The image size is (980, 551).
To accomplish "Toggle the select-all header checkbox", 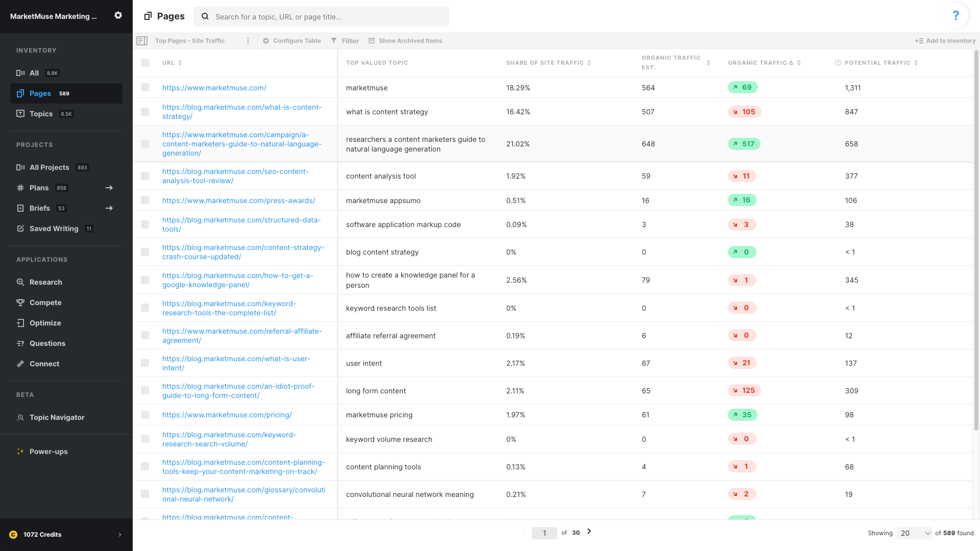I will coord(145,63).
